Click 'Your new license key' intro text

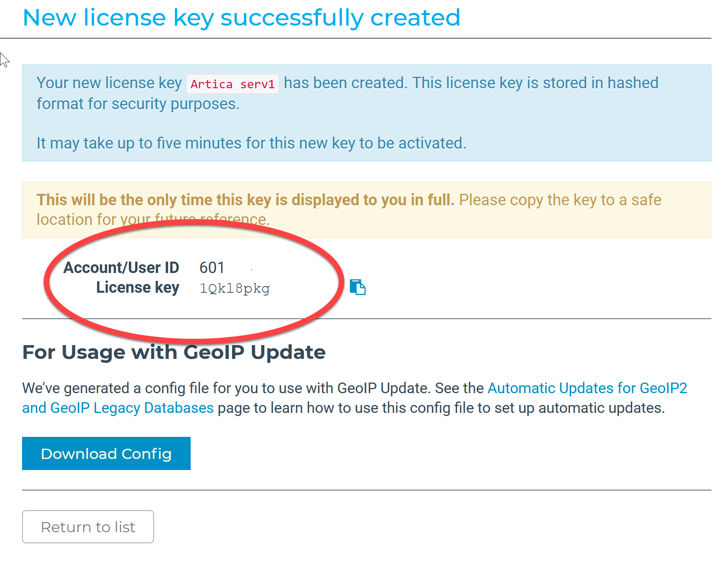[x=109, y=83]
